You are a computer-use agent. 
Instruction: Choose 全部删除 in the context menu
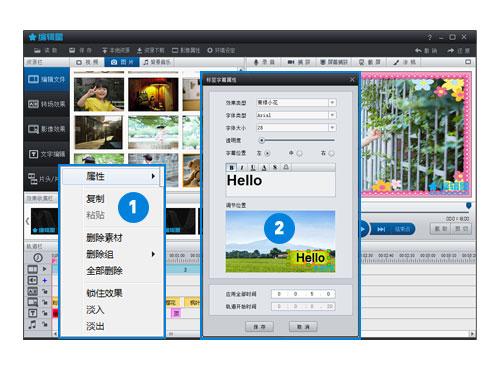(104, 271)
